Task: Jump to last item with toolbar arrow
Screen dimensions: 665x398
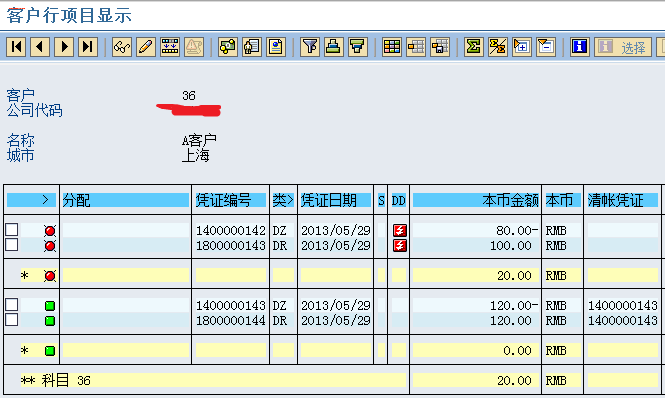Action: tap(88, 47)
